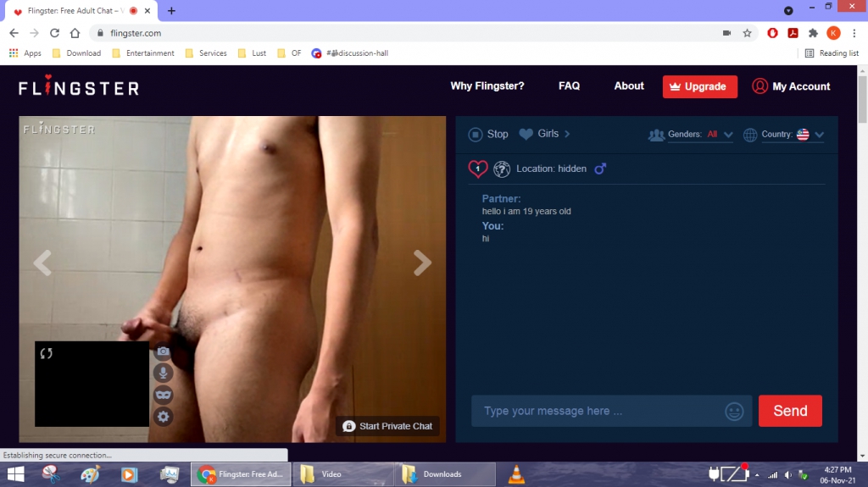Open the Why Flingster? menu link
The height and width of the screenshot is (487, 868).
487,86
